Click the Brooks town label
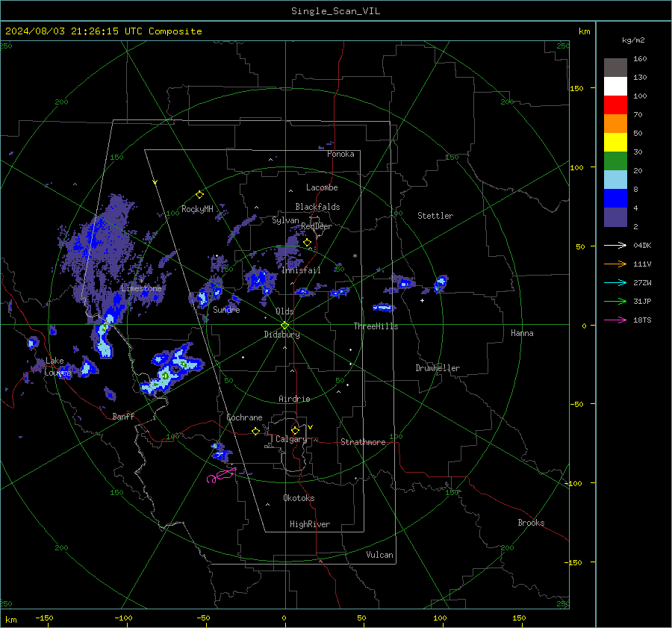672x628 pixels. pos(531,523)
